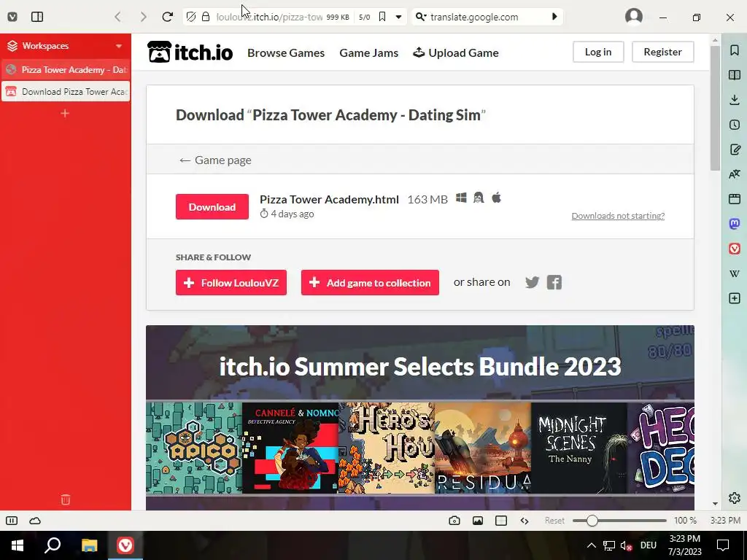Open a new tab with plus button

tap(65, 113)
